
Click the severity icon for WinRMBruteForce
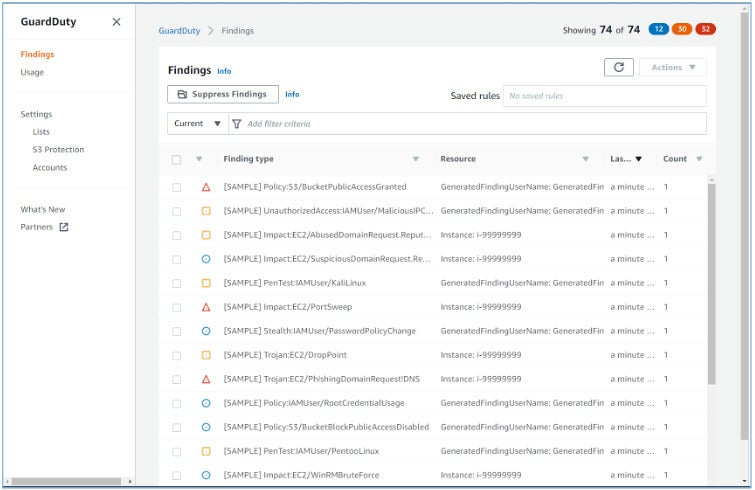206,476
